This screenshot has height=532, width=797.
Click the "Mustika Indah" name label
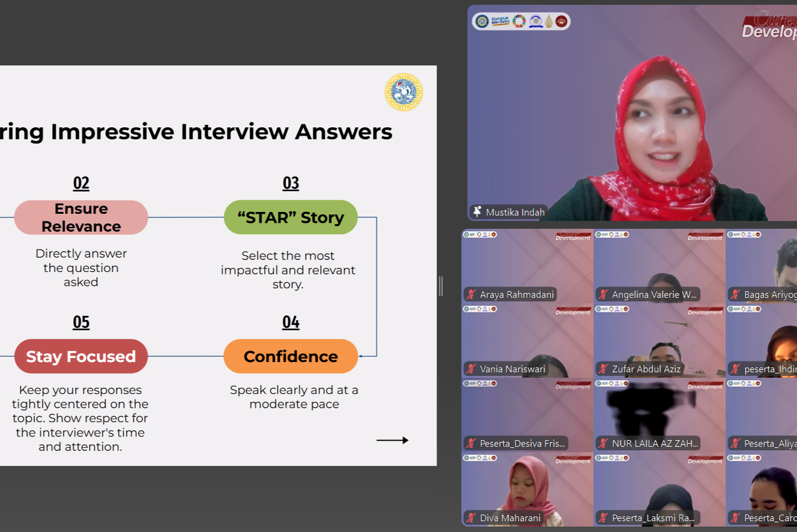click(515, 212)
